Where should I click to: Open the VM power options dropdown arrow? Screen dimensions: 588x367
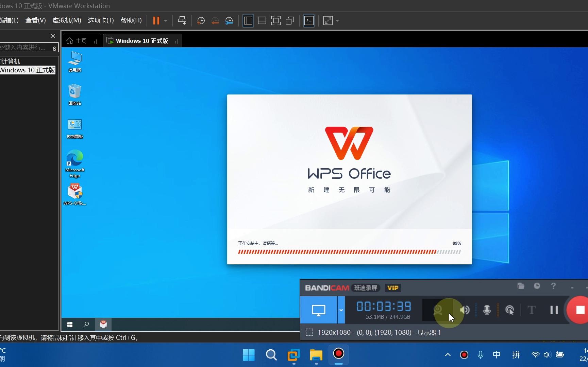(166, 21)
